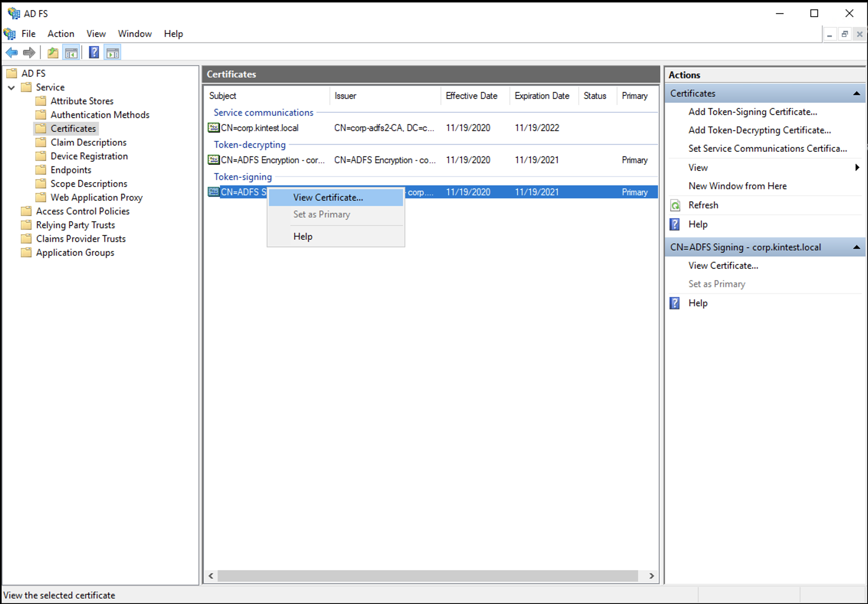Open the toolbar Help question mark icon
868x604 pixels.
[x=94, y=52]
